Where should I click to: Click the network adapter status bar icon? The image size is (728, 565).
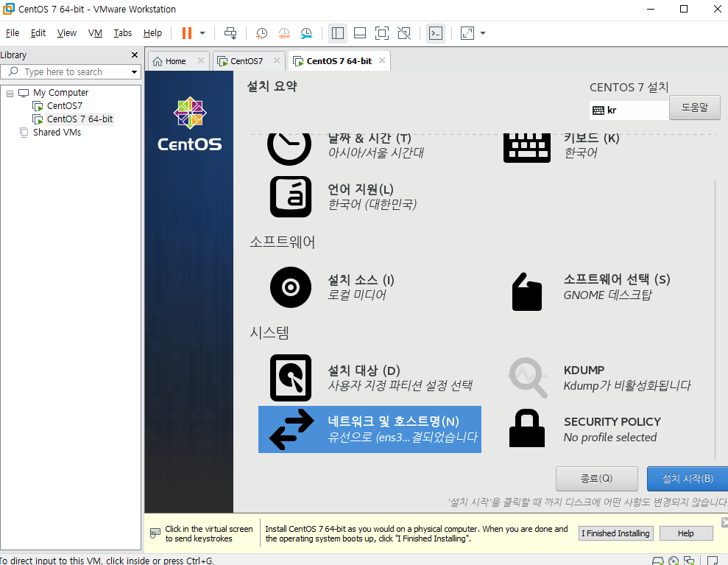coord(690,561)
